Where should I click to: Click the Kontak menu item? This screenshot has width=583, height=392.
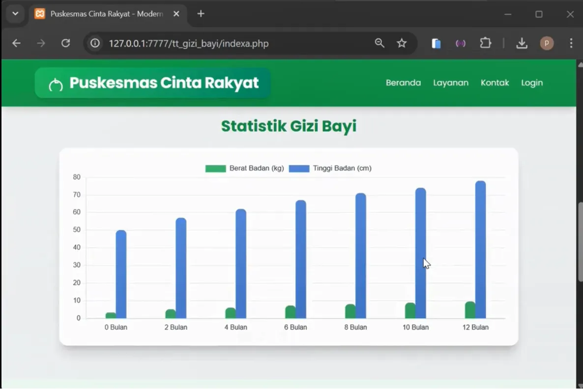point(495,83)
